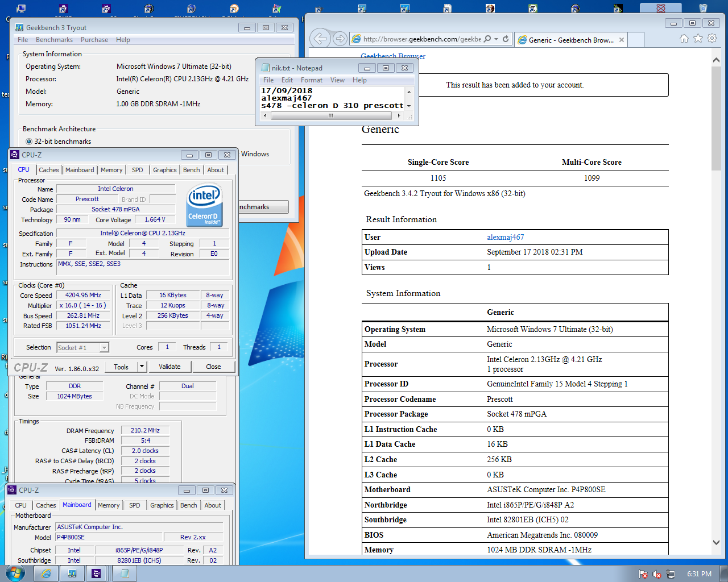Click the search magnifier in address bar

(x=487, y=39)
